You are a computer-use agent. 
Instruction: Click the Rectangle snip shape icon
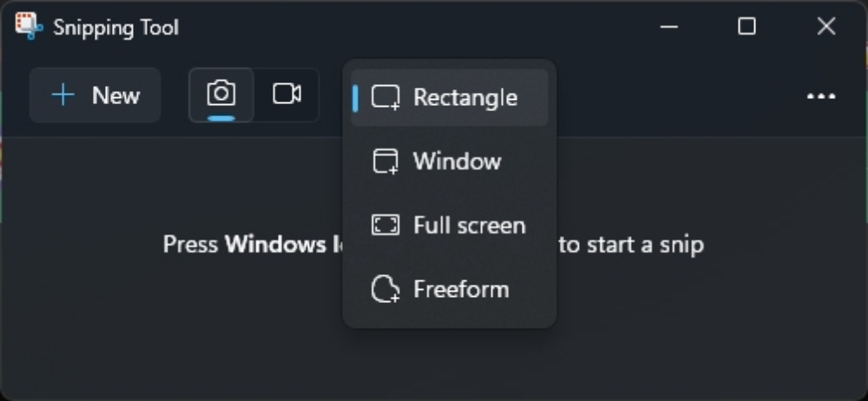tap(385, 98)
